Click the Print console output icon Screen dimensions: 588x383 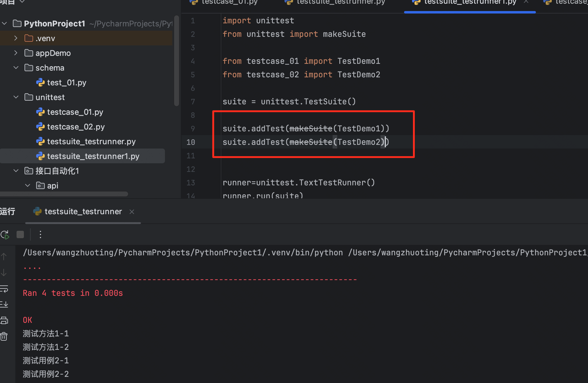(4, 320)
